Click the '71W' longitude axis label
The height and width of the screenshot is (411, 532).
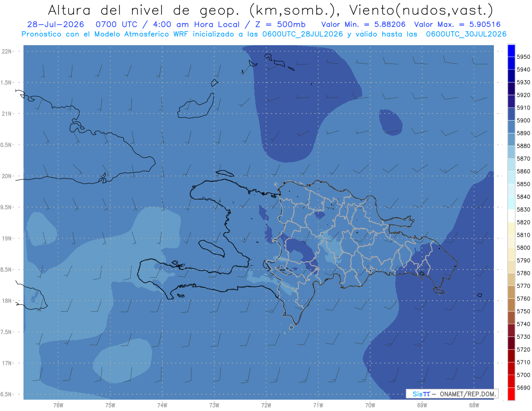(318, 405)
